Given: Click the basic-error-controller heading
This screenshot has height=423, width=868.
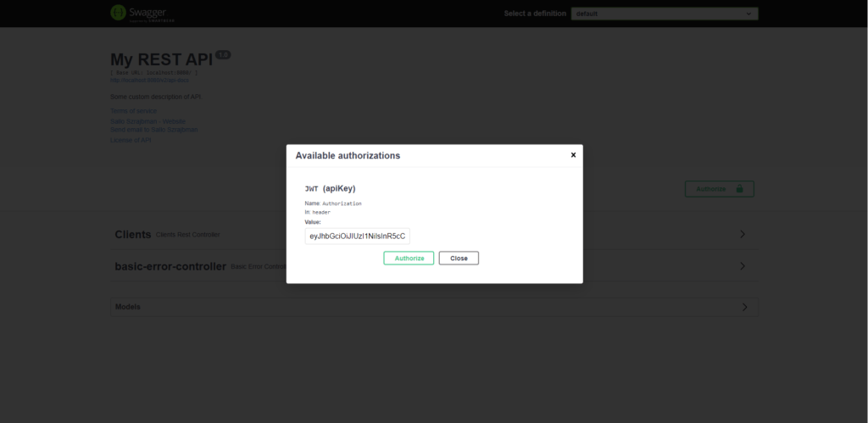Looking at the screenshot, I should (170, 266).
